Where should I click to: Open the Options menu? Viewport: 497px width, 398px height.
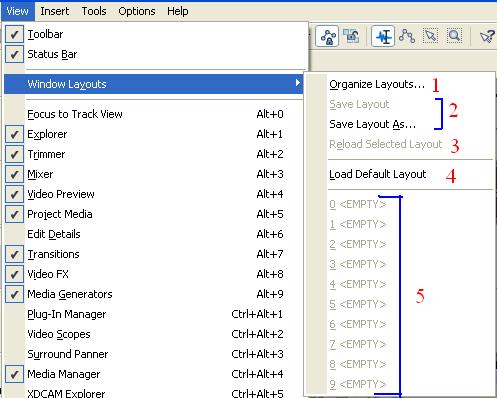137,11
